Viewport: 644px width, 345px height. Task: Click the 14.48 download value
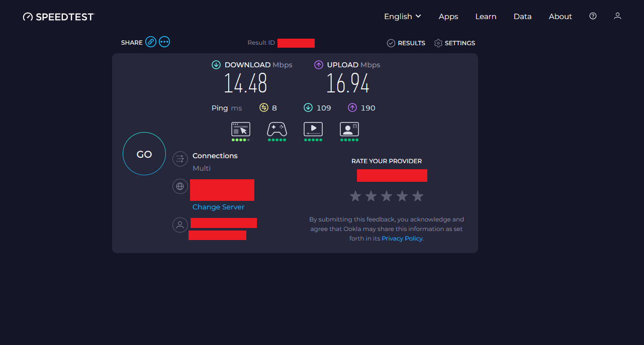point(245,83)
